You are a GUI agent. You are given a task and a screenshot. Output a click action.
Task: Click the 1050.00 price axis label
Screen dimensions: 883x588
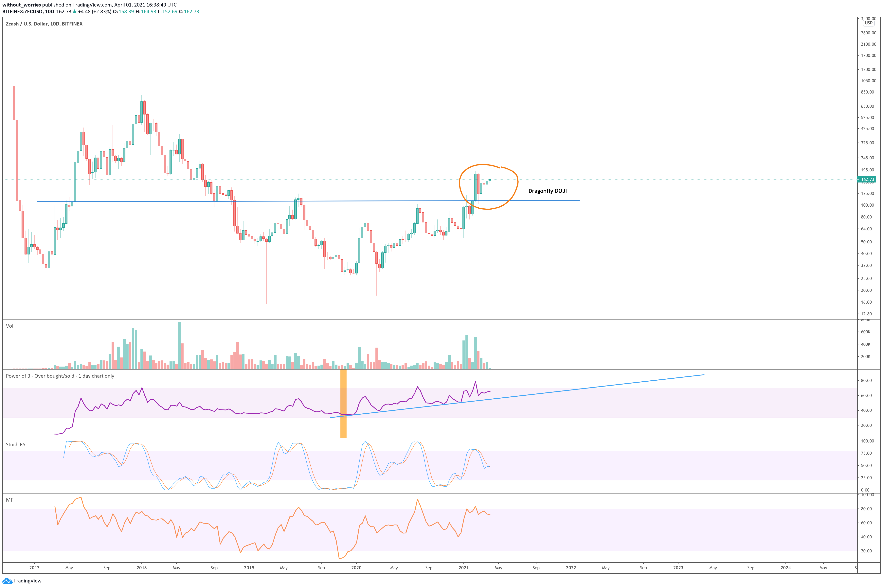(869, 81)
